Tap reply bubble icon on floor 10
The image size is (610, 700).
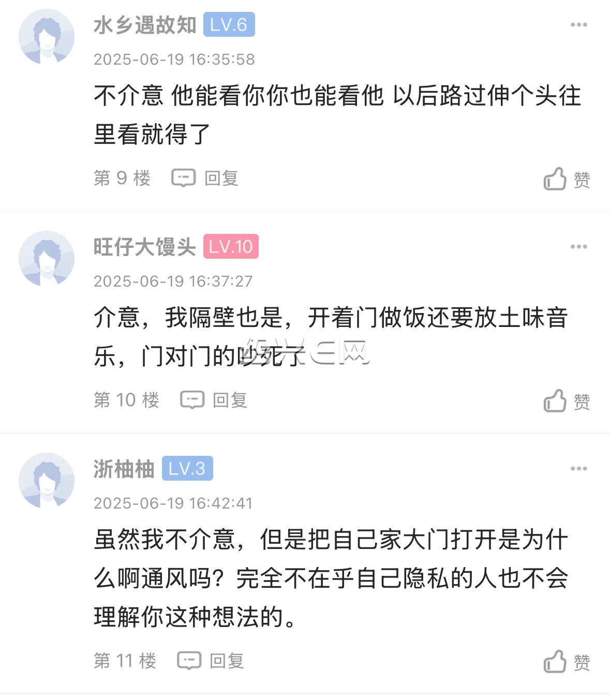coord(192,400)
